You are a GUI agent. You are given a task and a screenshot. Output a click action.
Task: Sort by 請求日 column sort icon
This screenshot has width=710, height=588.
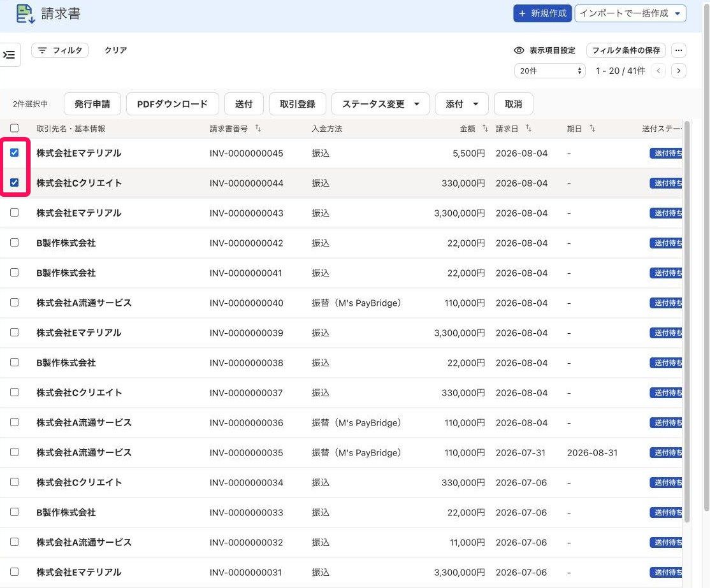point(528,129)
